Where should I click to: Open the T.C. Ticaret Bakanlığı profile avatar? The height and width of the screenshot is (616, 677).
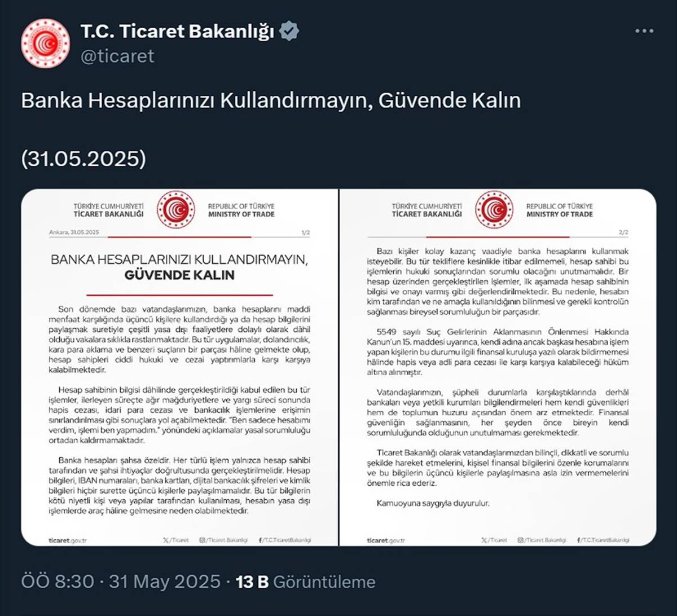pos(45,41)
